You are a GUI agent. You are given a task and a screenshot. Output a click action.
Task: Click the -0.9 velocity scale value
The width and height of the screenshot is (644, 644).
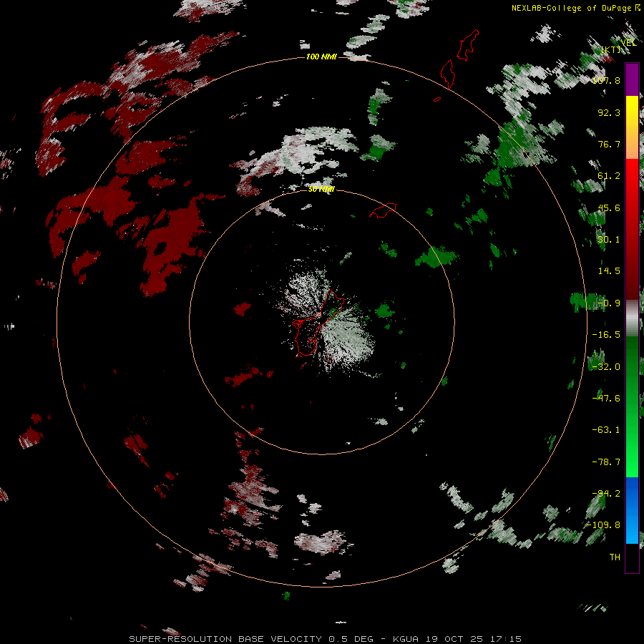pos(609,303)
